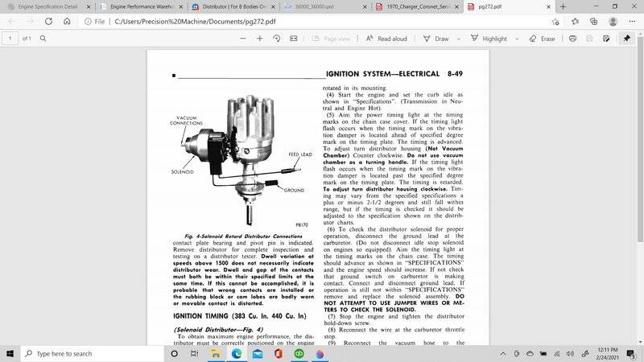Open the volume control in tray
The height and width of the screenshot is (362, 644).
(x=570, y=353)
